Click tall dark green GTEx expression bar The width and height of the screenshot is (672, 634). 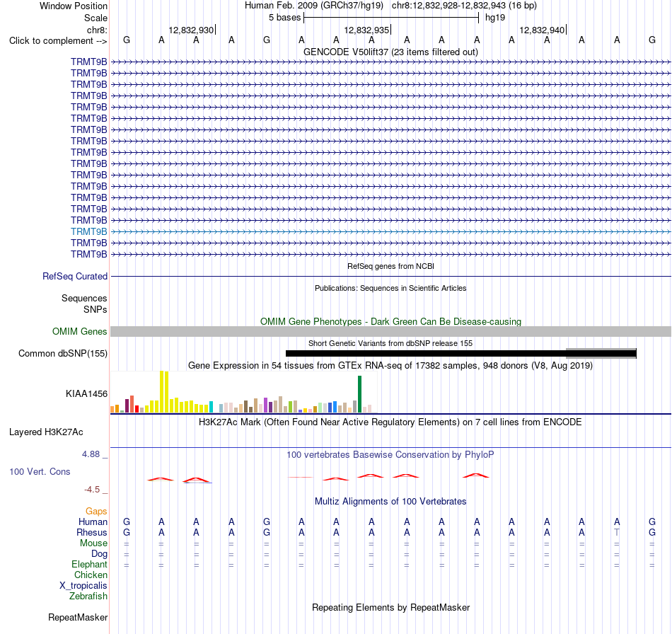pos(360,394)
